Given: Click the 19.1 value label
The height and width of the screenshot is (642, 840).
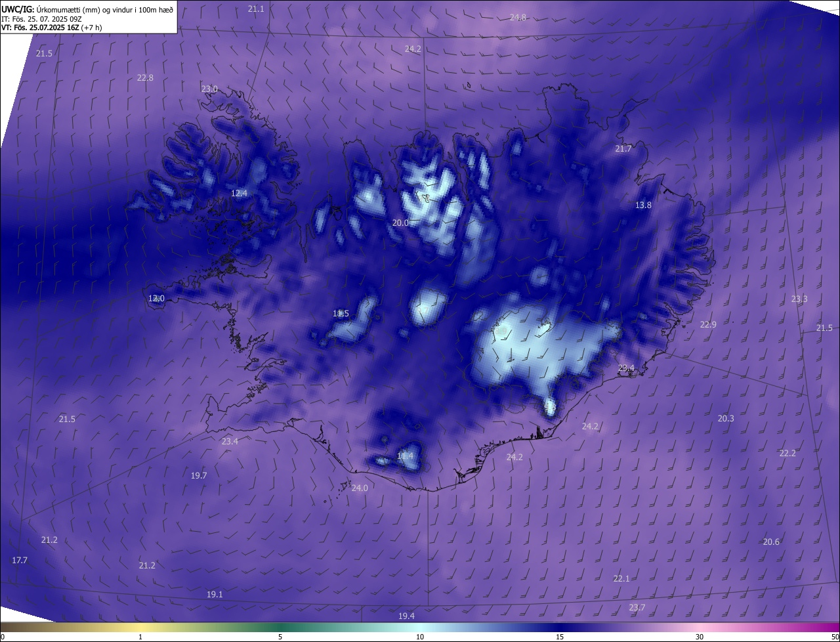Looking at the screenshot, I should coord(215,594).
